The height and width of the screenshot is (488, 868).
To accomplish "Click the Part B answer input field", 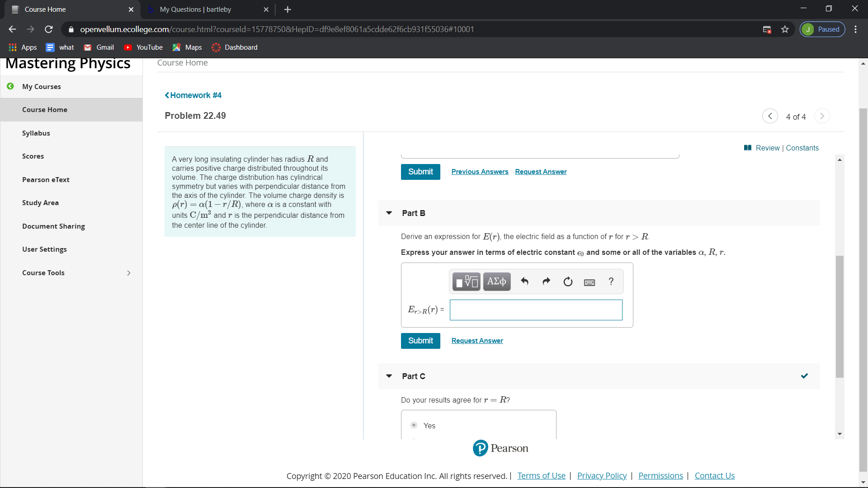I will point(536,310).
